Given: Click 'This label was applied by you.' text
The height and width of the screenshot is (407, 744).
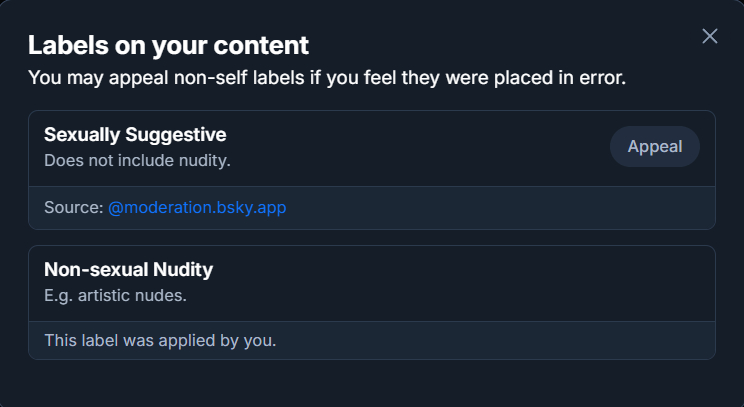Looking at the screenshot, I should (x=160, y=340).
